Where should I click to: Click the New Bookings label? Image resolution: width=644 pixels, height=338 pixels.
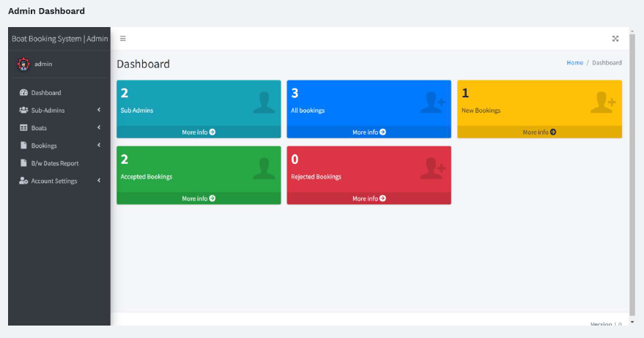[481, 110]
